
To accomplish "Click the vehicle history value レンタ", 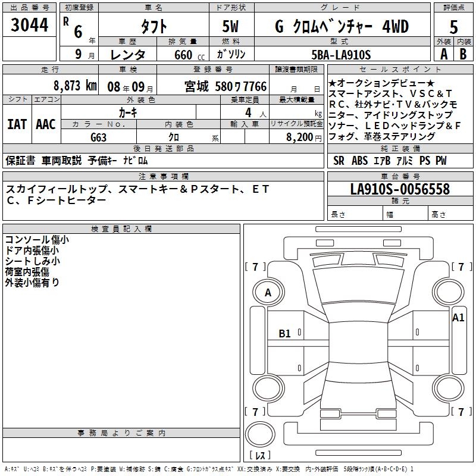I will point(128,55).
